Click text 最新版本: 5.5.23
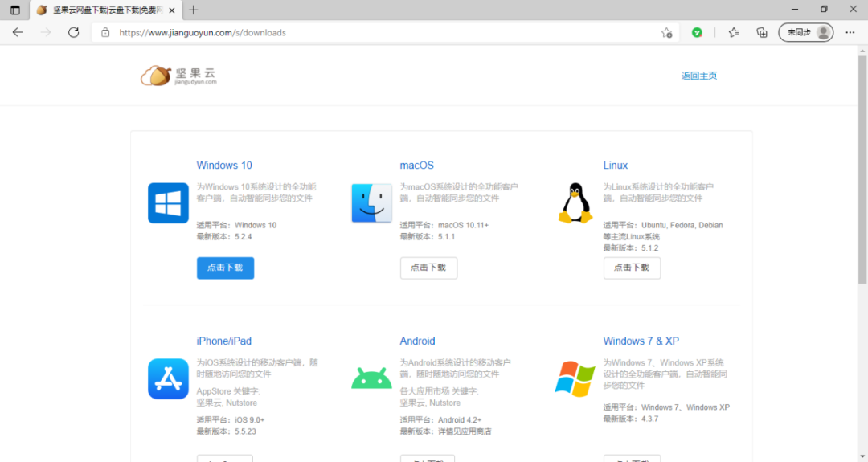868x462 pixels. pos(227,431)
